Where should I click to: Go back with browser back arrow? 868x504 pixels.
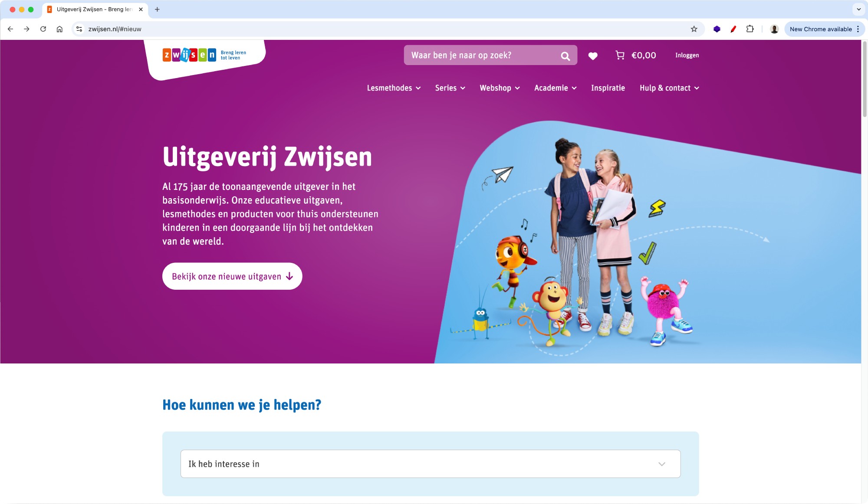click(x=10, y=29)
